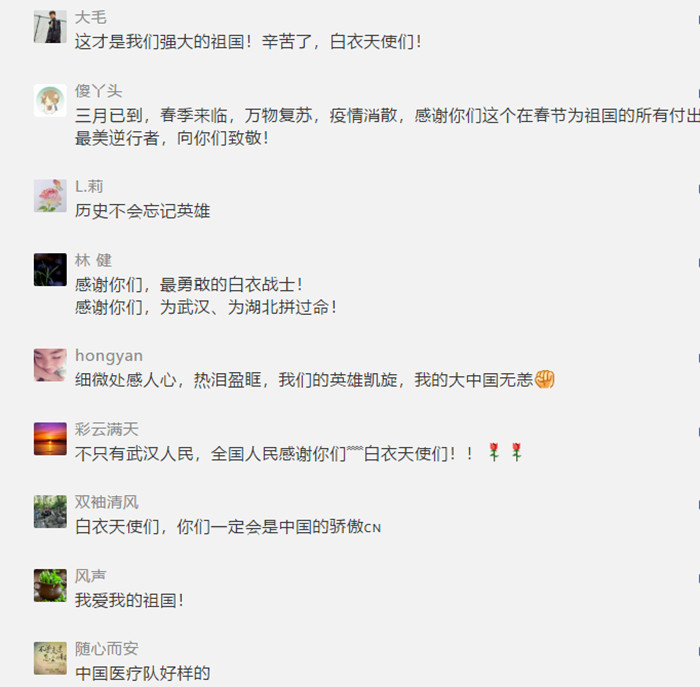Click 风声's potted plant avatar
This screenshot has height=687, width=700.
50,585
